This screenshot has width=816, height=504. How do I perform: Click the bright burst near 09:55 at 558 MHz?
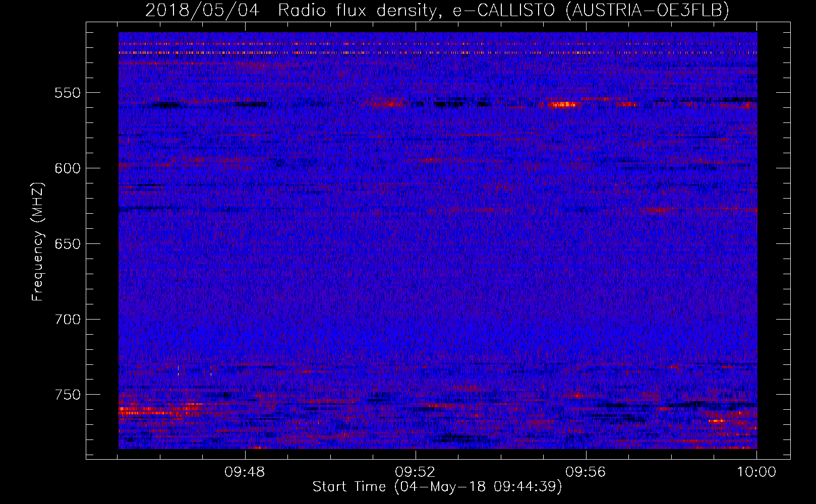(x=563, y=104)
